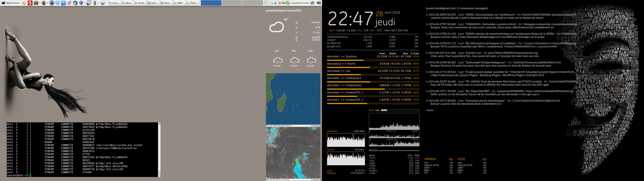Open the Applications menu
The image size is (644, 181).
[10, 3]
